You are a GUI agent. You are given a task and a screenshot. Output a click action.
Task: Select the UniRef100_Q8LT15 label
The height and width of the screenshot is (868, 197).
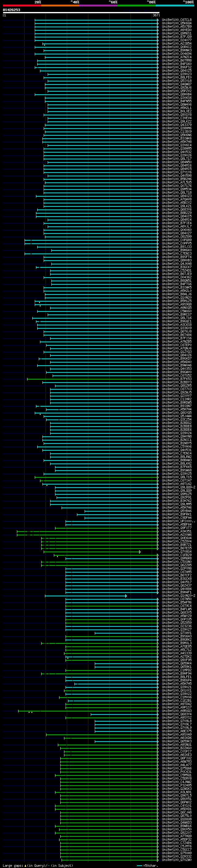[x=177, y=477]
